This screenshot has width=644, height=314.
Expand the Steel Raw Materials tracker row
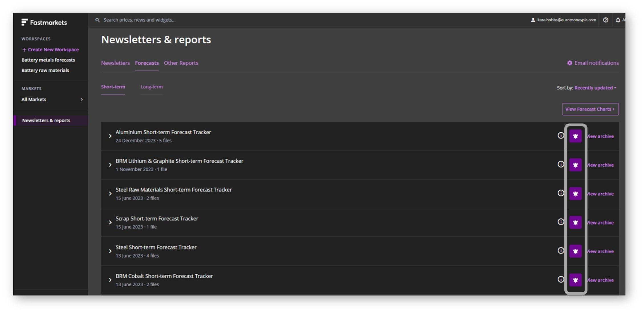pos(110,194)
